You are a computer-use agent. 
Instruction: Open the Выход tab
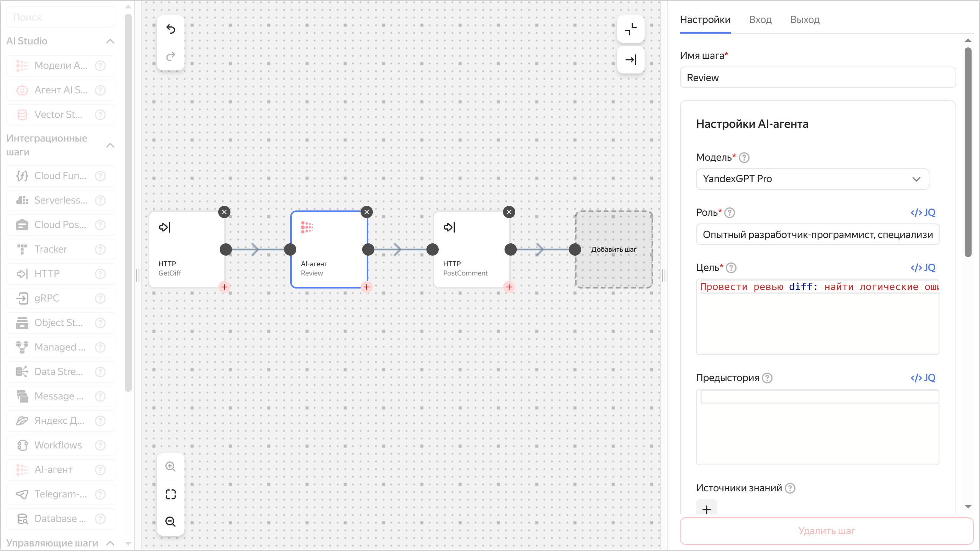[x=804, y=20]
